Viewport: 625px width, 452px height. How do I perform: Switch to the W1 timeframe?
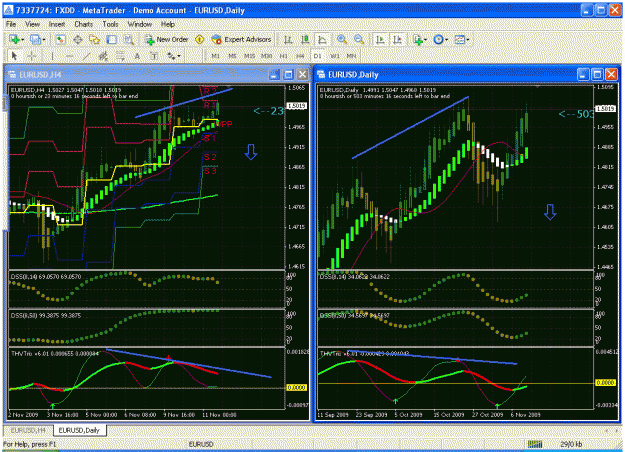tap(334, 56)
